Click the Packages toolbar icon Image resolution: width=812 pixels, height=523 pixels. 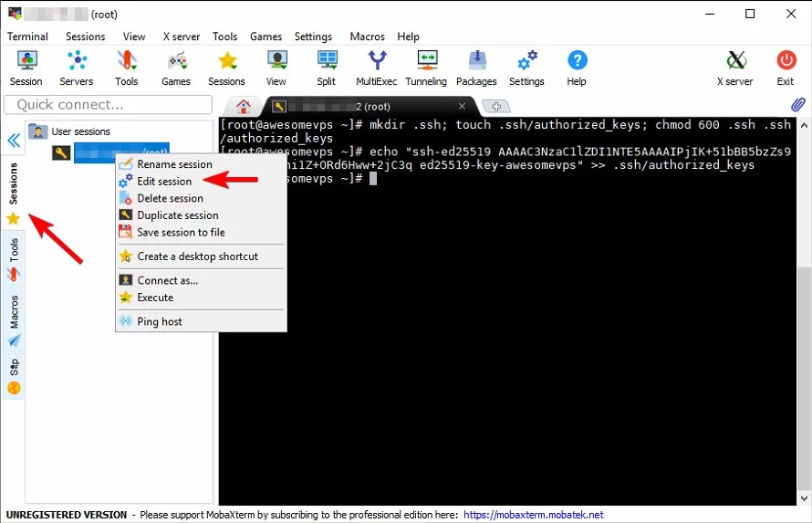pos(476,68)
